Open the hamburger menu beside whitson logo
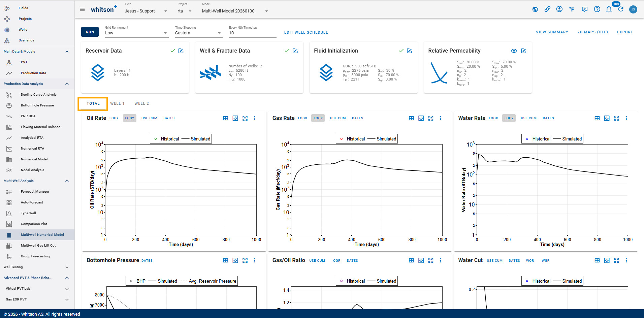Screen dimensions: 644x318 tap(82, 9)
